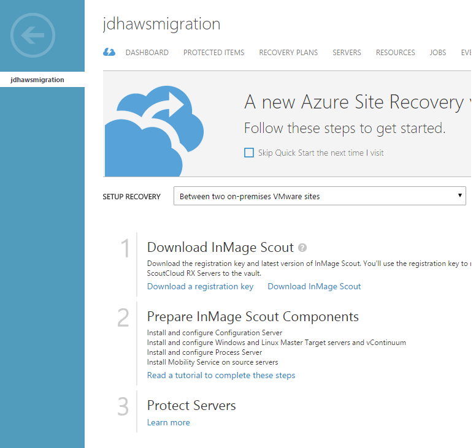Viewport: 476px width, 448px height.
Task: Open the Resources tab
Action: tap(395, 53)
